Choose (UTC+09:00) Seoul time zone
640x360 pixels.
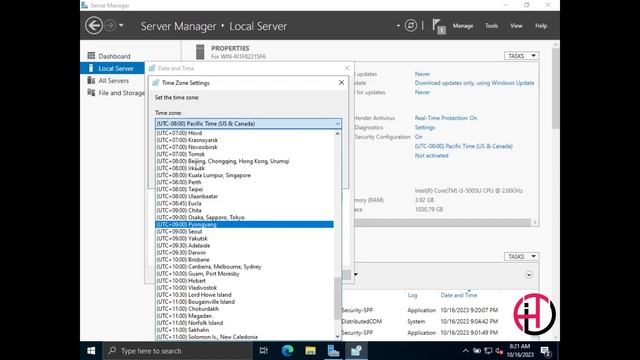pos(245,231)
